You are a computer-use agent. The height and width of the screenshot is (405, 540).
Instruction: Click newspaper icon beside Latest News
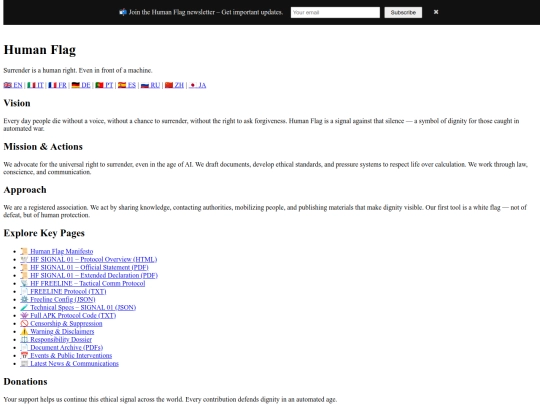(x=24, y=364)
